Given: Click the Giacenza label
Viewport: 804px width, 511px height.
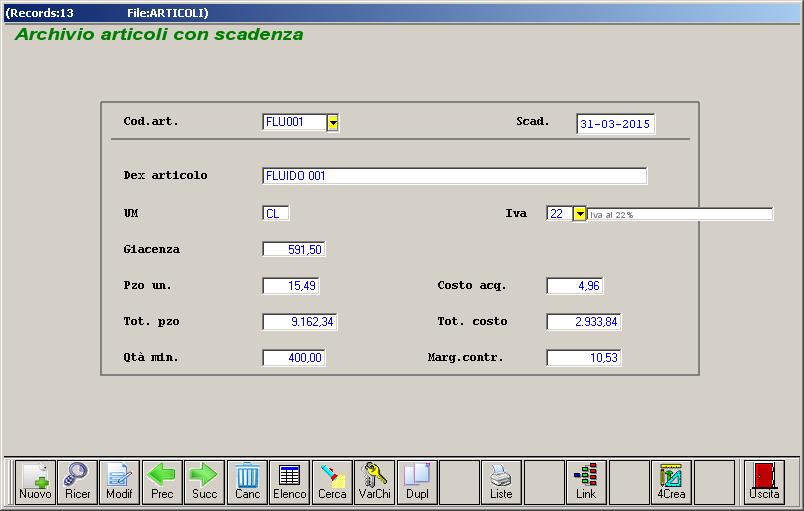Looking at the screenshot, I should point(152,249).
